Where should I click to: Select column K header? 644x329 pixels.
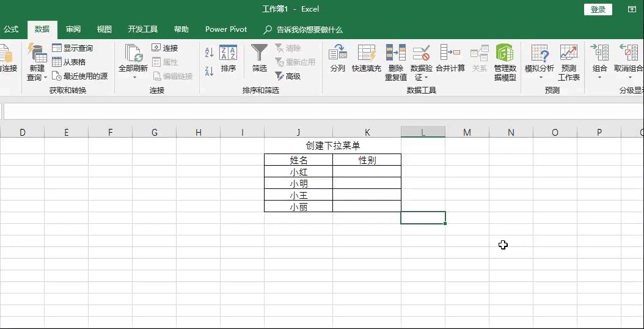click(x=367, y=132)
